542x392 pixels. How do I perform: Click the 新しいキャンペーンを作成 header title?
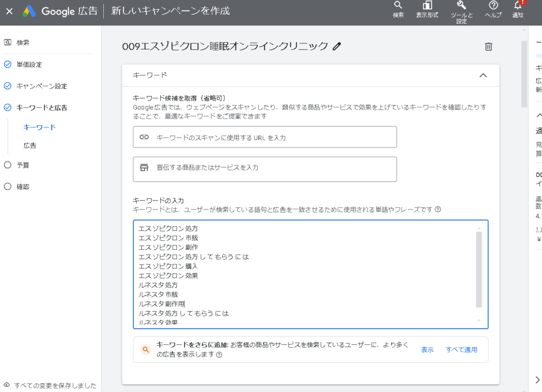(x=170, y=11)
